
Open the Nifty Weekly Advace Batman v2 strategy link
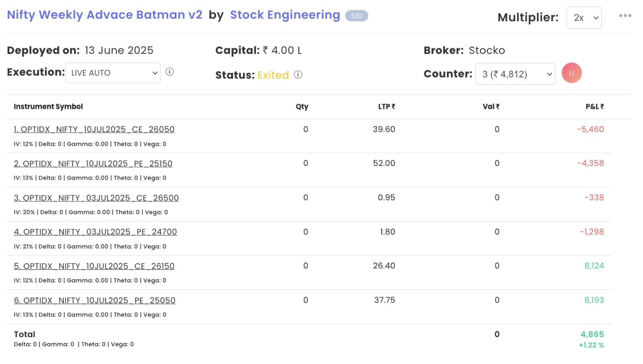pos(105,15)
